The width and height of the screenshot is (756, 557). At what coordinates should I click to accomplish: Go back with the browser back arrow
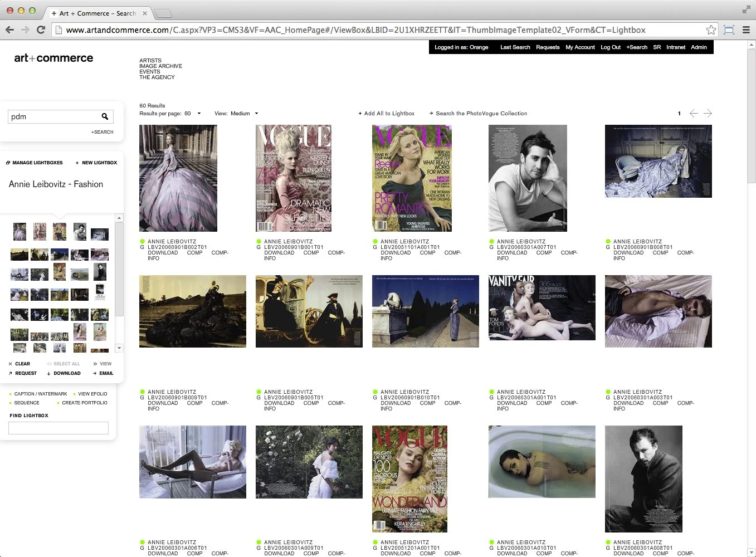[x=9, y=30]
